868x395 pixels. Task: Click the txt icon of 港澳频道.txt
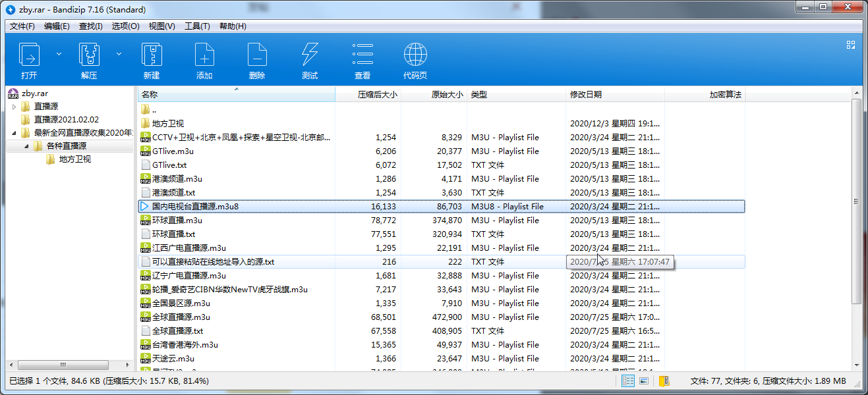tap(146, 192)
